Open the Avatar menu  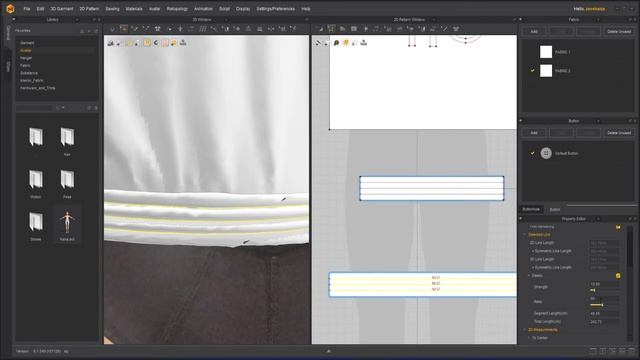(154, 9)
